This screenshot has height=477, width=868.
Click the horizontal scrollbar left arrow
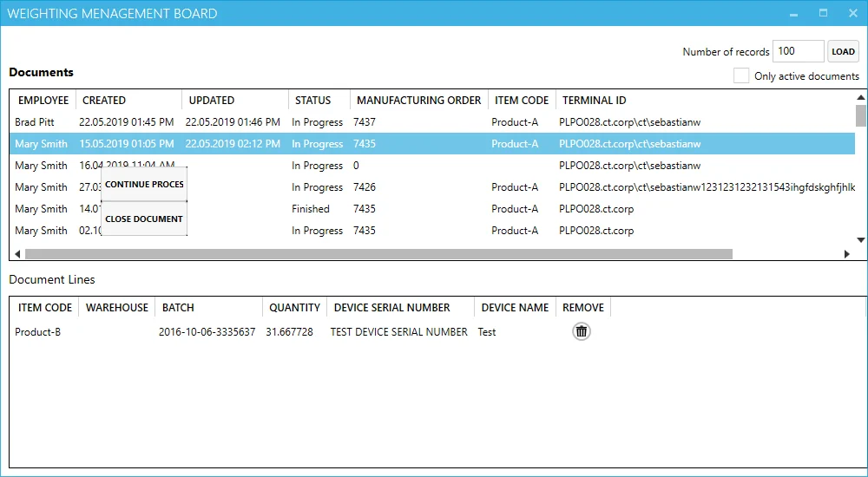point(17,254)
